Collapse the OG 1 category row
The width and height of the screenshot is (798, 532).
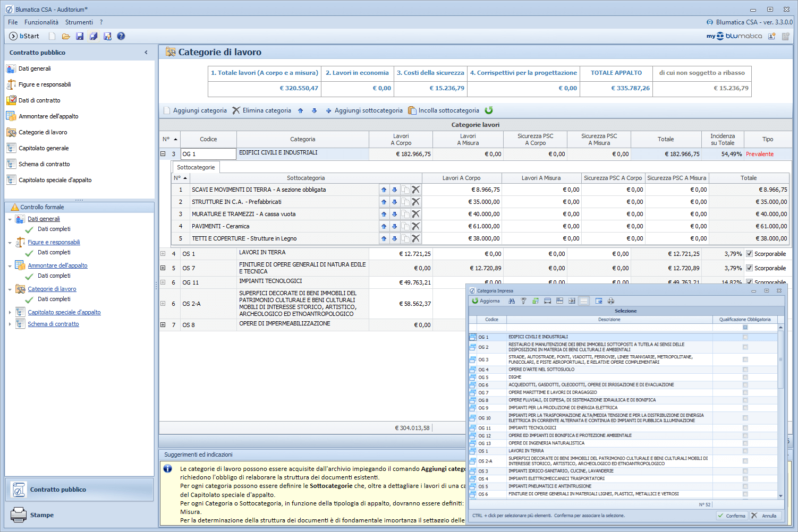point(163,154)
